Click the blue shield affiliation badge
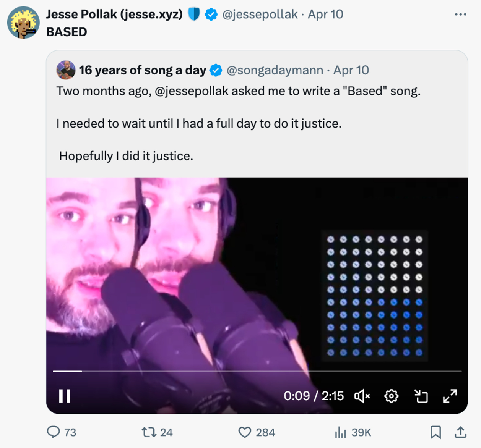This screenshot has height=448, width=481. pyautogui.click(x=194, y=14)
